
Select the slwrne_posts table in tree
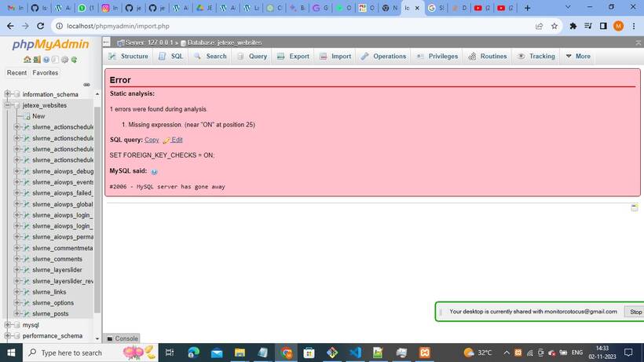point(50,314)
